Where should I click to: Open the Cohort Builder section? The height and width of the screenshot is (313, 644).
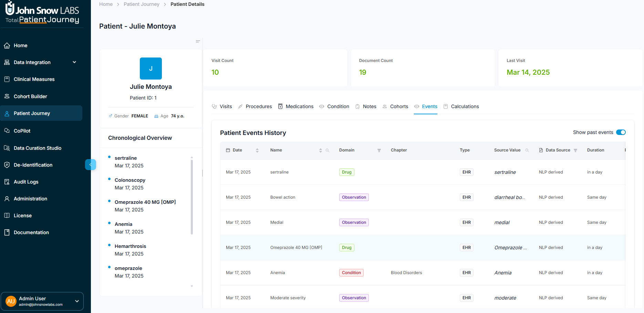[30, 96]
